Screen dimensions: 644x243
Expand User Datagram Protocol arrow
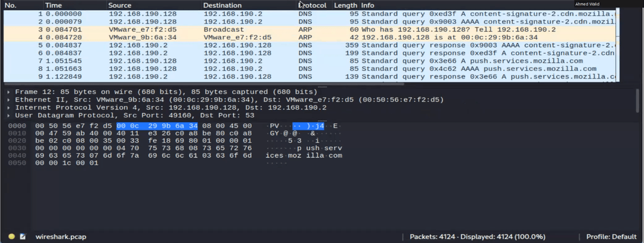click(x=8, y=116)
